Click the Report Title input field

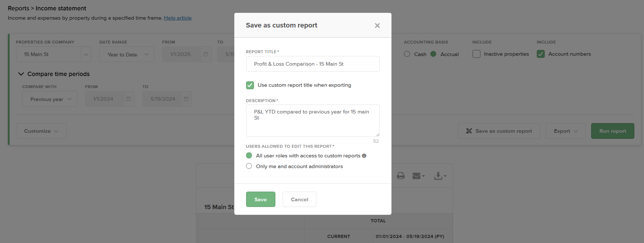(x=313, y=64)
